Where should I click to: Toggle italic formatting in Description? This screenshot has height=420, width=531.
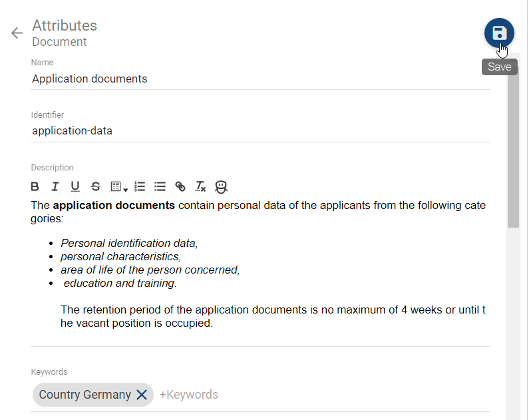point(55,186)
